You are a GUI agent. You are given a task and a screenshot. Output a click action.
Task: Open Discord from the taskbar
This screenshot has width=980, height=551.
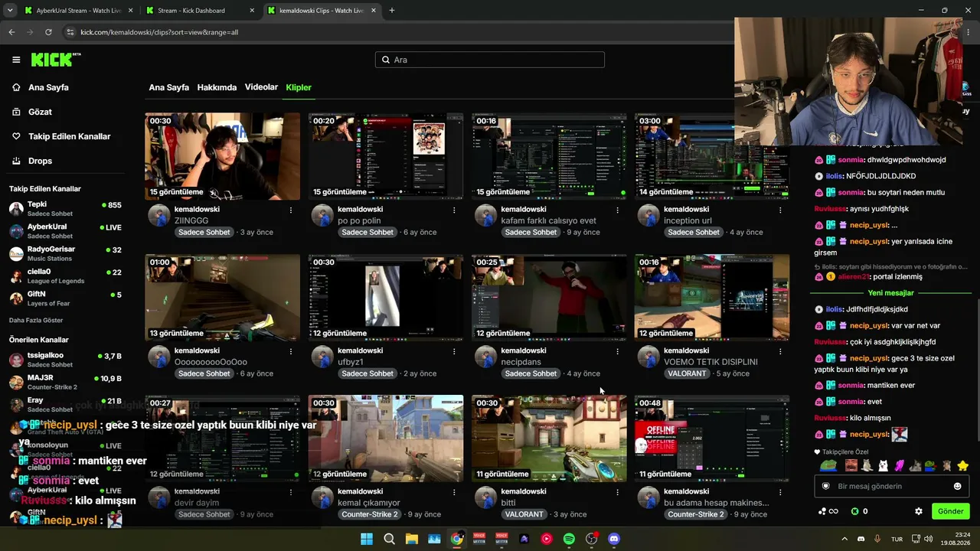point(613,539)
